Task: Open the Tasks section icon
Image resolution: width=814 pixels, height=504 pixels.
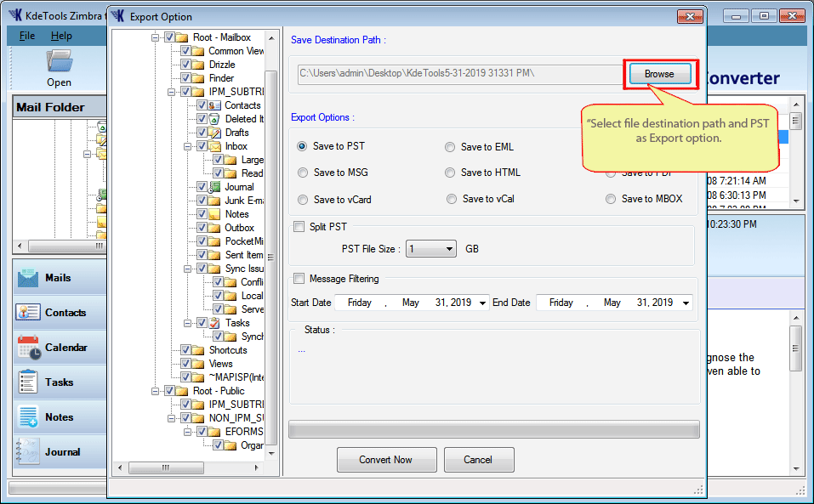Action: pos(27,382)
